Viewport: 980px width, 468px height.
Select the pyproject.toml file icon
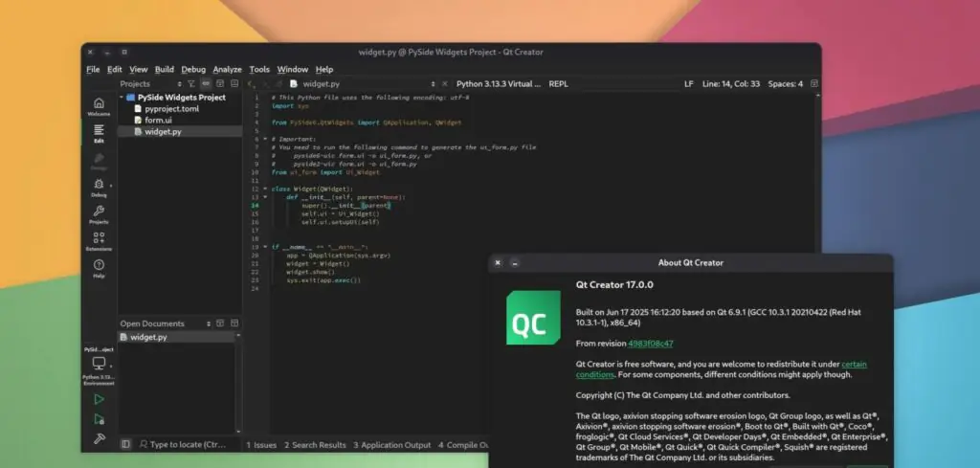click(139, 109)
